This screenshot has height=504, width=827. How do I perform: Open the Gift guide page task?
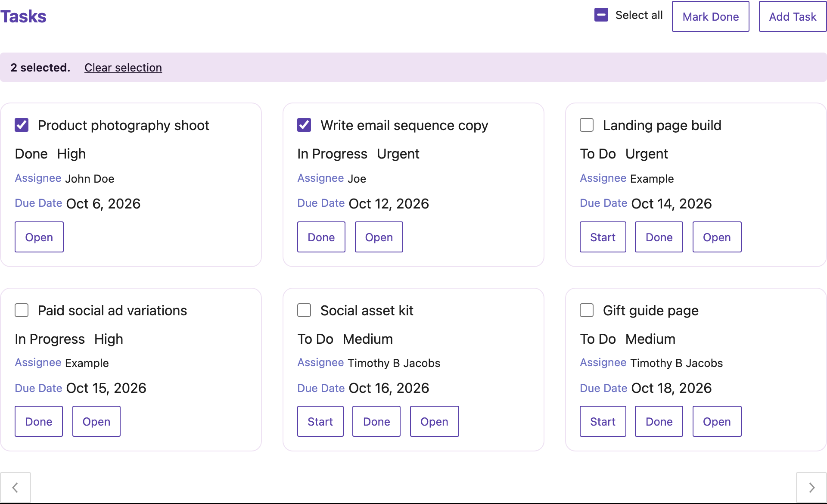point(717,421)
